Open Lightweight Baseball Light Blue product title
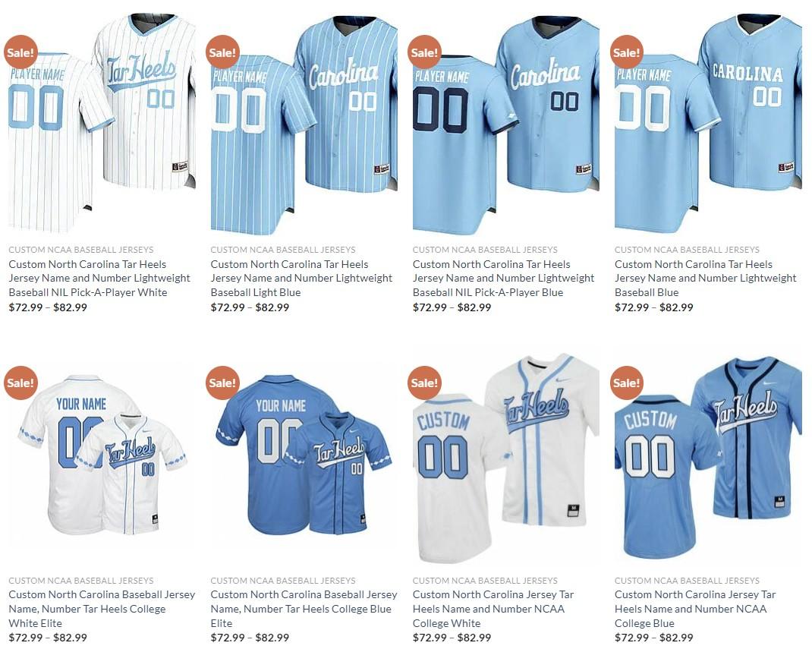Viewport: 812px width, 649px height. [x=301, y=278]
